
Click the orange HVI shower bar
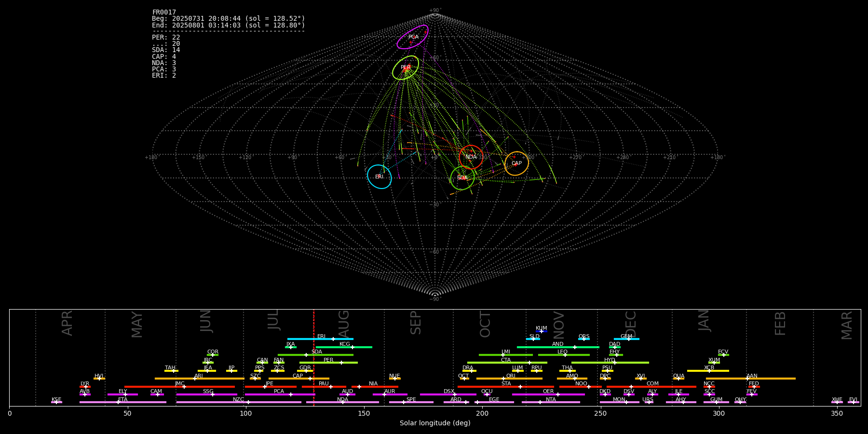pyautogui.click(x=99, y=379)
